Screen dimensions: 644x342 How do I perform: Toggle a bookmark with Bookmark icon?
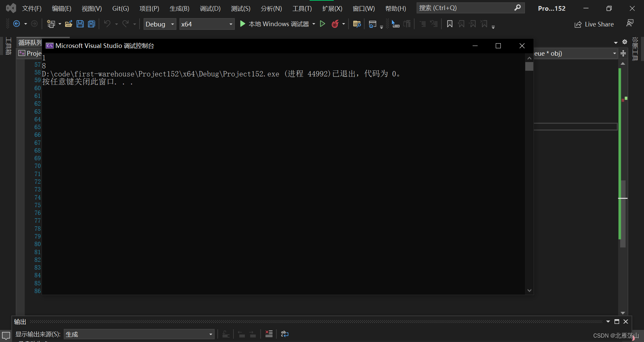[x=450, y=24]
